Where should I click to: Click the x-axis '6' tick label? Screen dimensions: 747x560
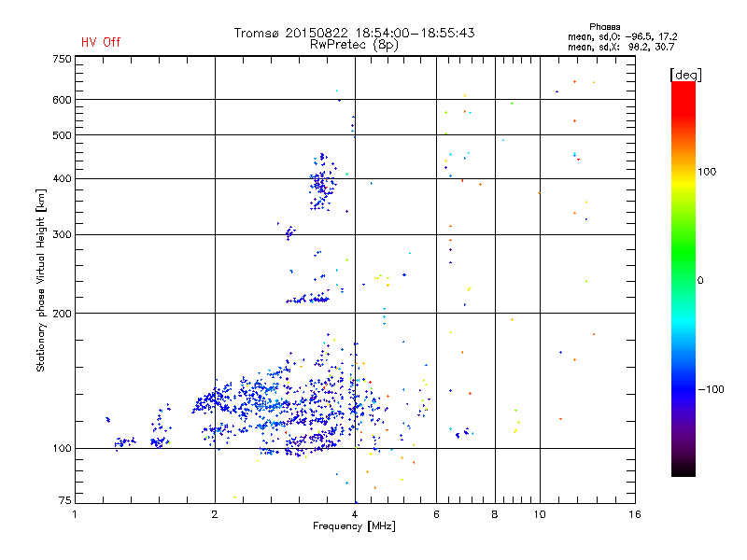pyautogui.click(x=436, y=514)
